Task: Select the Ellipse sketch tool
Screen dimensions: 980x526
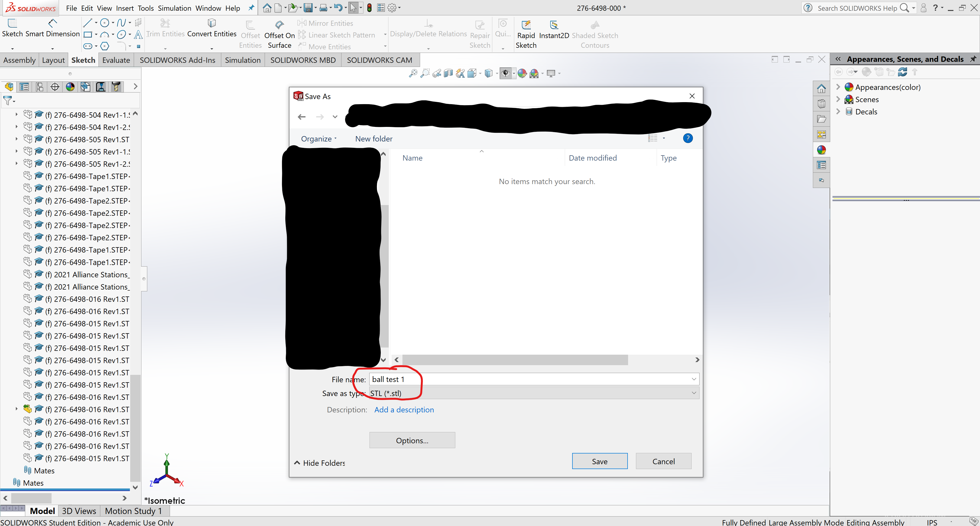Action: pos(121,35)
